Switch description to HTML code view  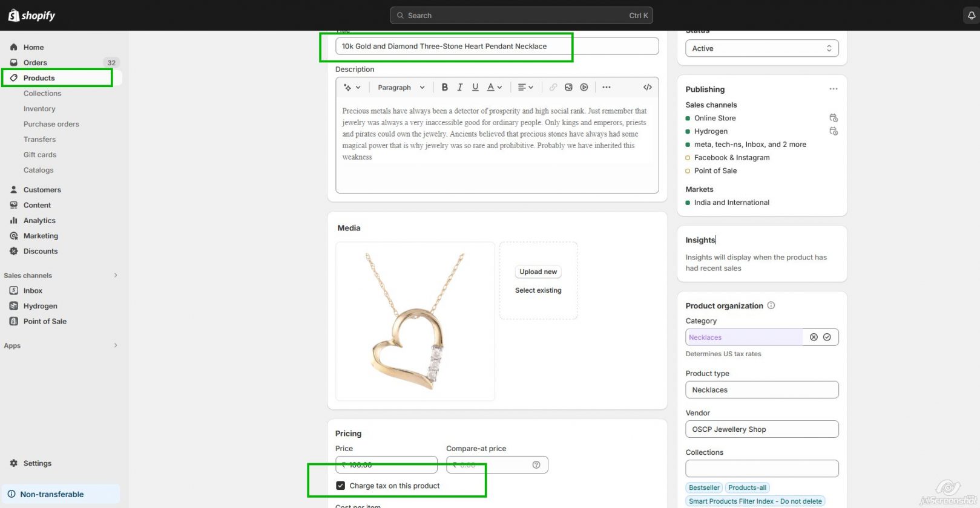[647, 87]
